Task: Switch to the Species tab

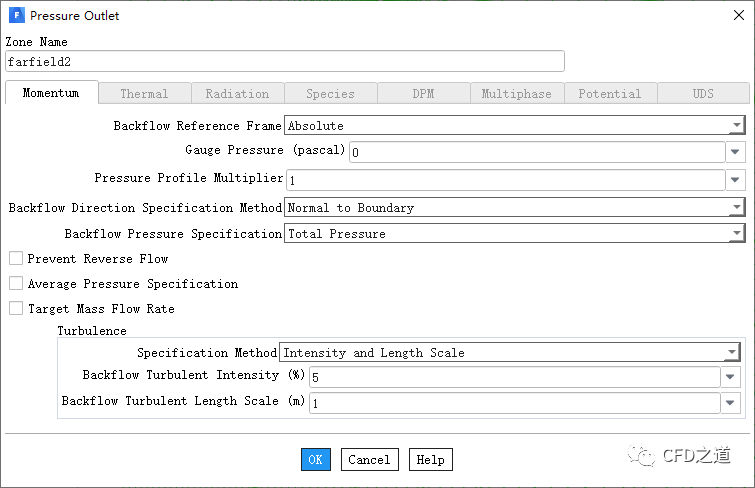Action: tap(330, 94)
